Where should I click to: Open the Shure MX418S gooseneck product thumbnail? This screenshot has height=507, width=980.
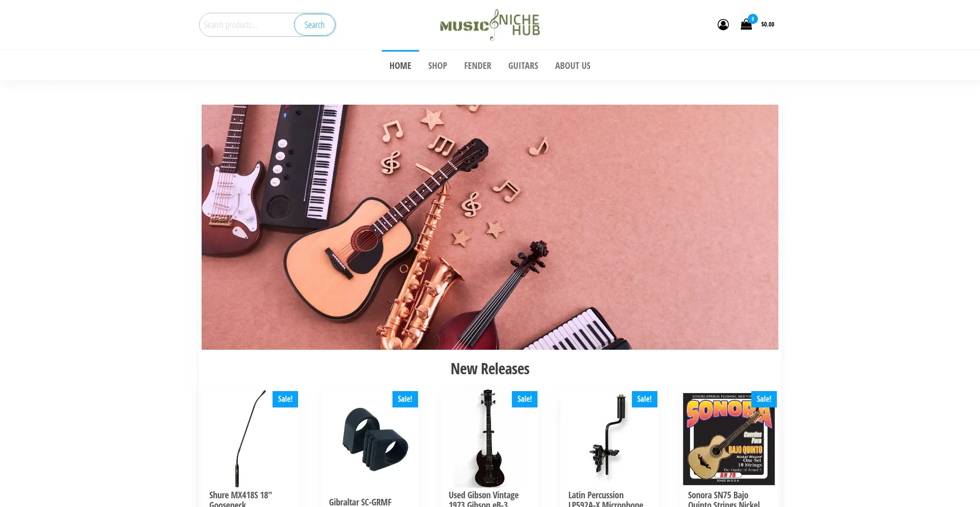(x=251, y=439)
